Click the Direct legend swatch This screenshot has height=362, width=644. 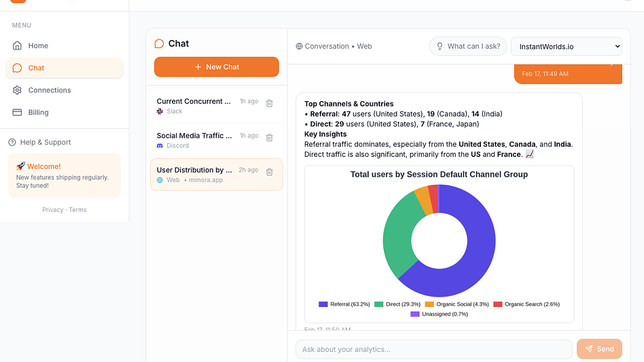coord(378,304)
